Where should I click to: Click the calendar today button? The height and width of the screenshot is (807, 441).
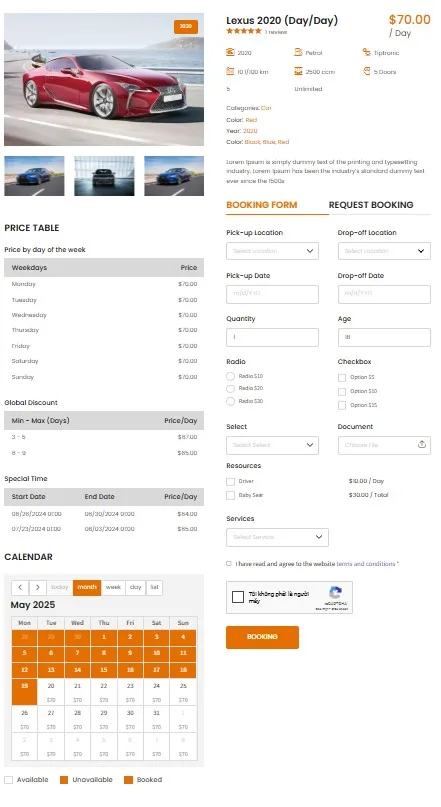point(60,587)
